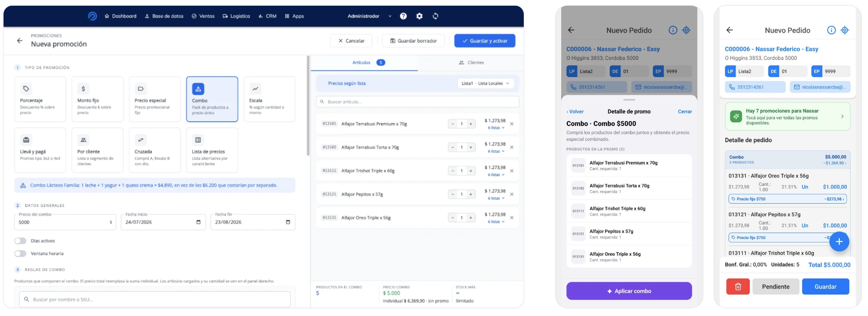Screen dimensions: 868x316
Task: Open calendar picker for Fecha fin
Action: (288, 222)
